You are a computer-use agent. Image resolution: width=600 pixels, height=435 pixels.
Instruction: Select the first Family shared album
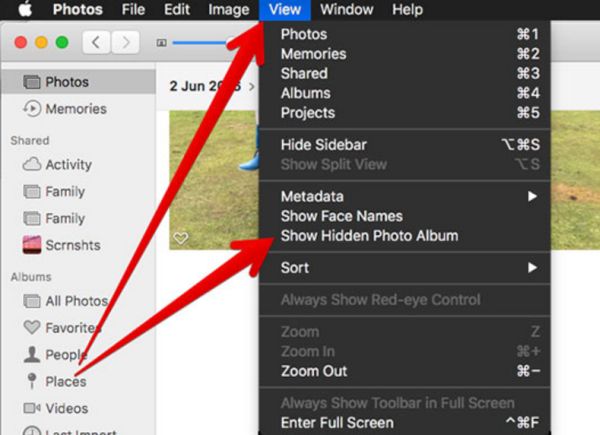point(65,191)
